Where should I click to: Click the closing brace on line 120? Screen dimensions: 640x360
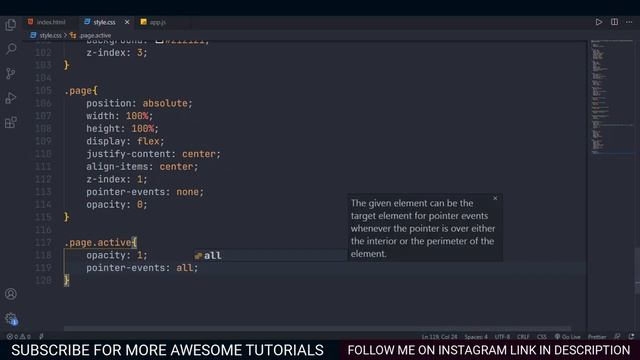coord(67,280)
